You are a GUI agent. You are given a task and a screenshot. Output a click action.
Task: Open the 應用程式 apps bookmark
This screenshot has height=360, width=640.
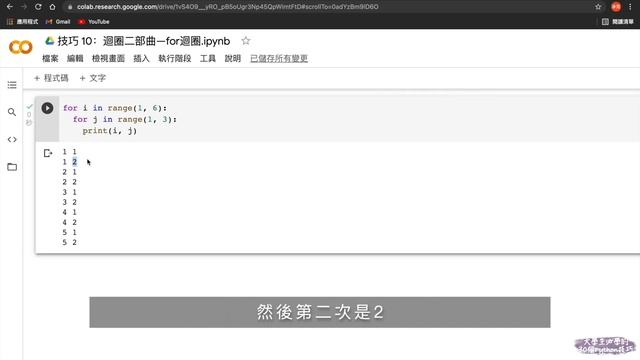click(22, 22)
